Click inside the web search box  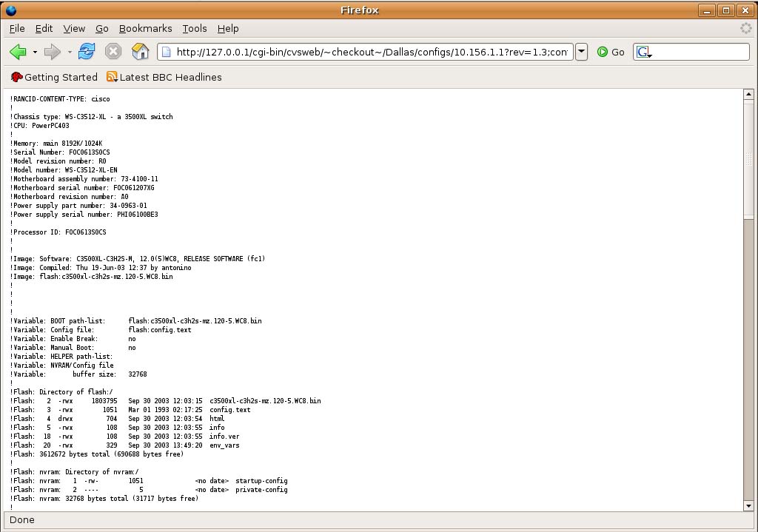click(x=700, y=52)
